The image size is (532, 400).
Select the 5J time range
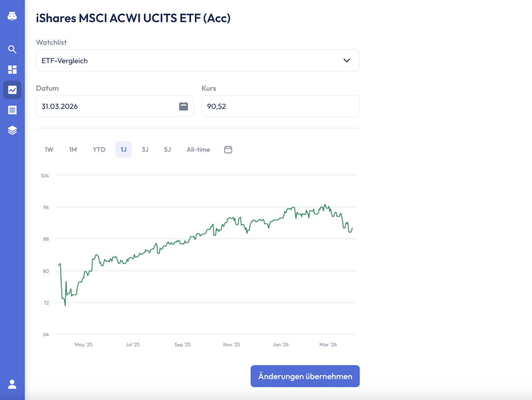tap(167, 150)
